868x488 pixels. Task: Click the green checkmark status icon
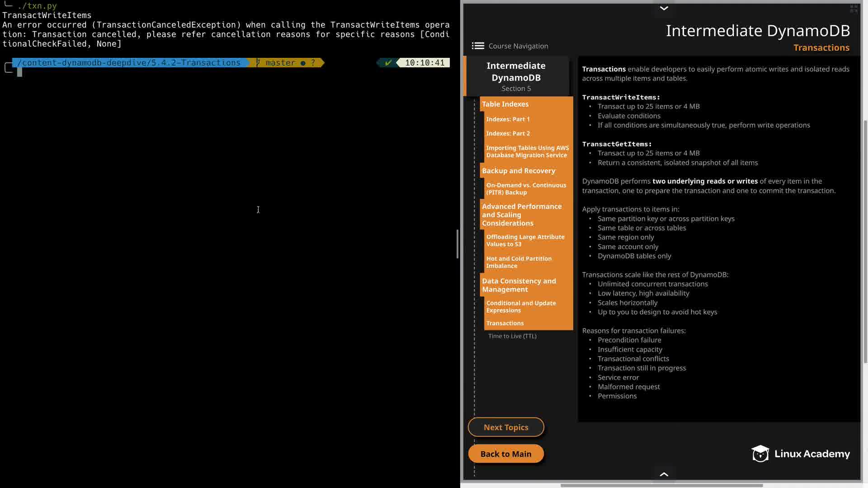[388, 63]
